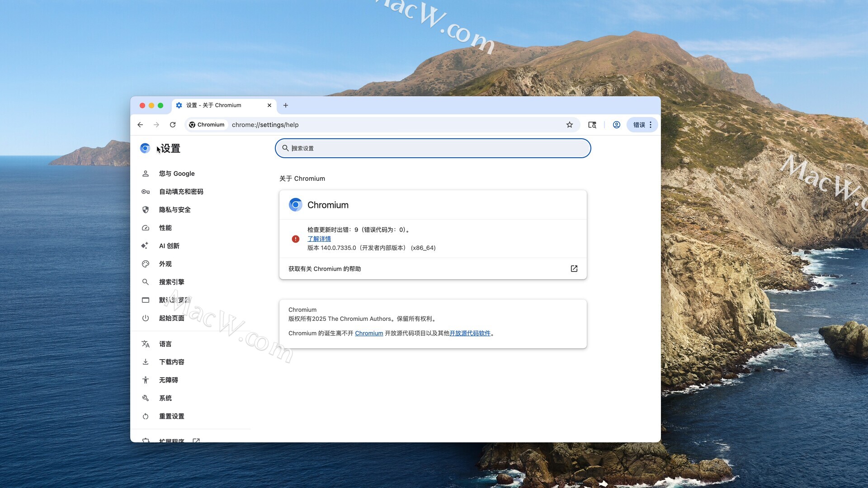Click the key icon for 自动填充和密码
The image size is (868, 488).
pyautogui.click(x=146, y=192)
